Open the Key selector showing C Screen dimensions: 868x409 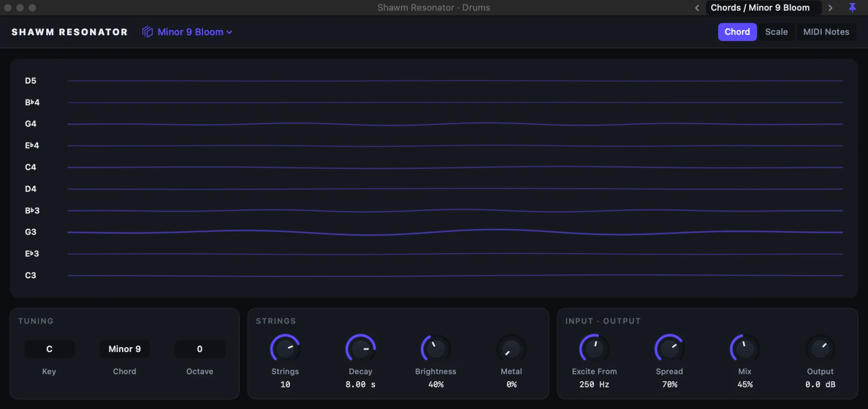(x=49, y=349)
